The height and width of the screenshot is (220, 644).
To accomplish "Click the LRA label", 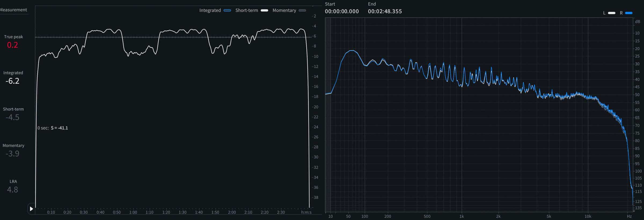I will 13,181.
